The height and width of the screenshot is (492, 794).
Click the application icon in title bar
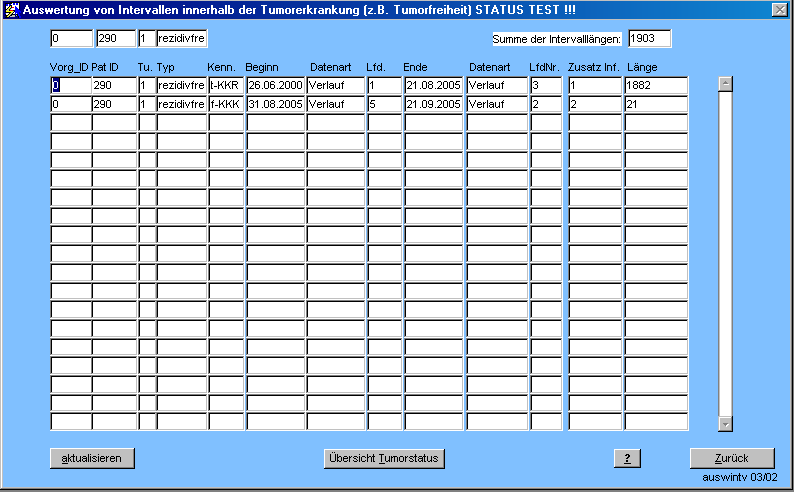(x=11, y=9)
